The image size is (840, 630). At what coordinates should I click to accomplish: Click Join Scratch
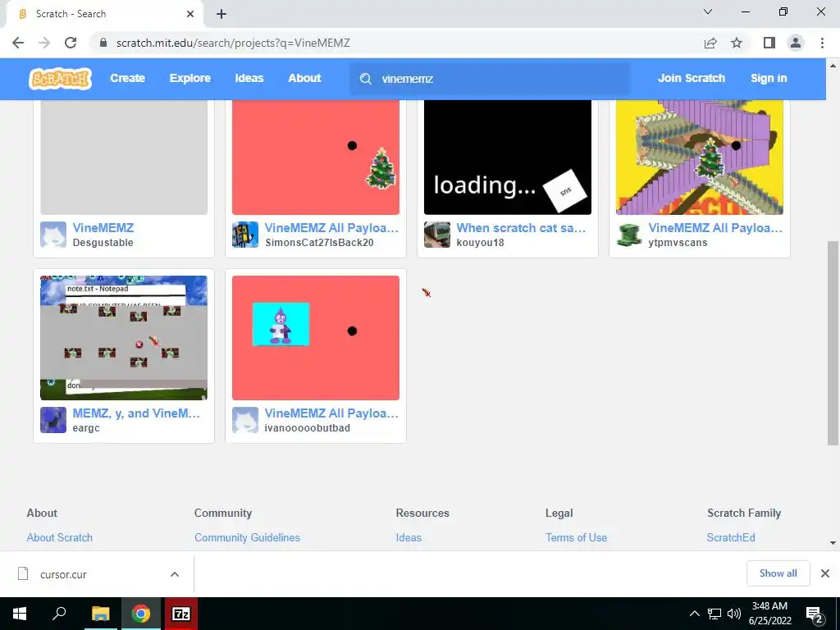692,78
